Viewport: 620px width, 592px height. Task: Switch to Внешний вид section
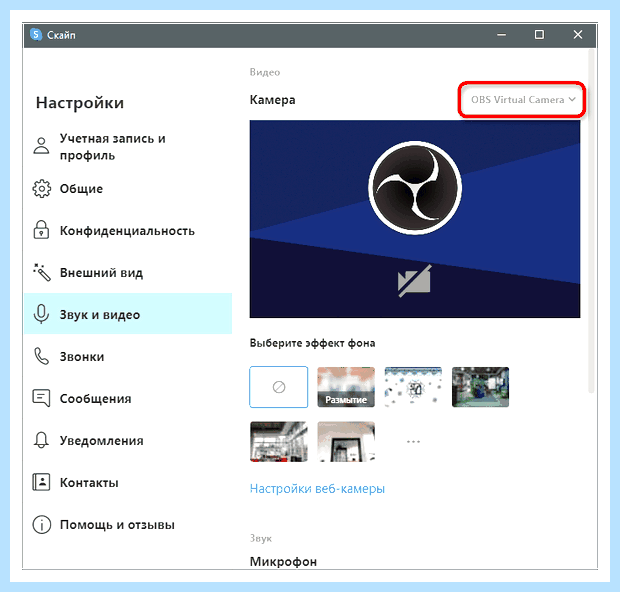[x=128, y=272]
